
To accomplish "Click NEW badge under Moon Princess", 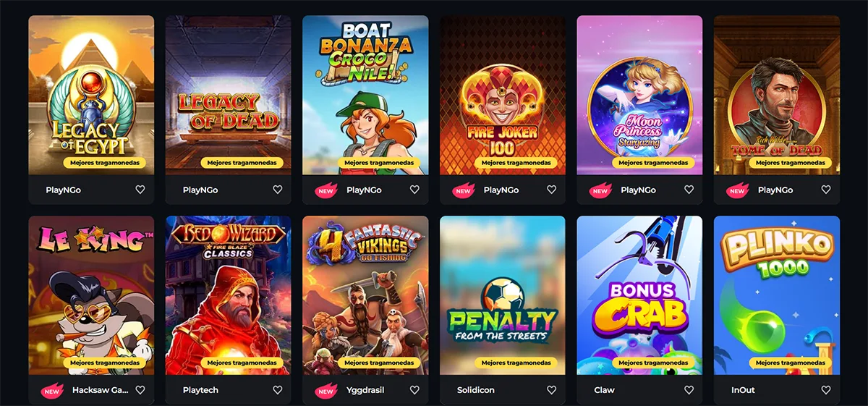I will (x=600, y=190).
